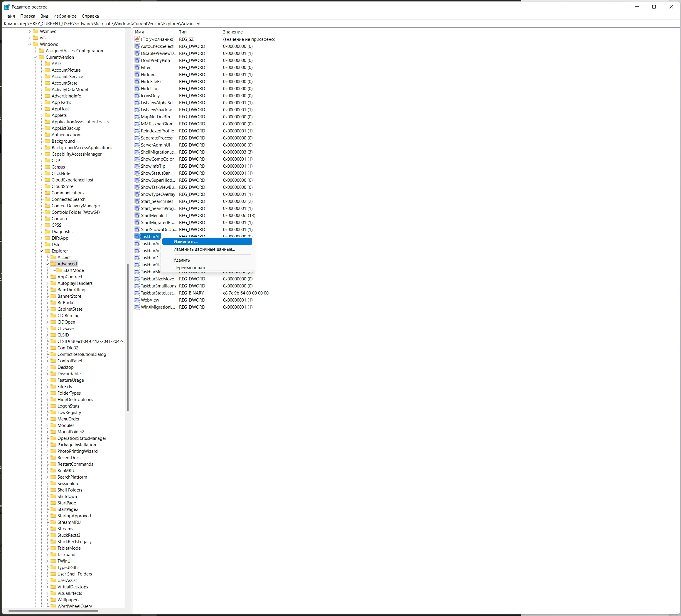
Task: Click the binary icon beside TaskbarStateLast
Action: (x=137, y=293)
